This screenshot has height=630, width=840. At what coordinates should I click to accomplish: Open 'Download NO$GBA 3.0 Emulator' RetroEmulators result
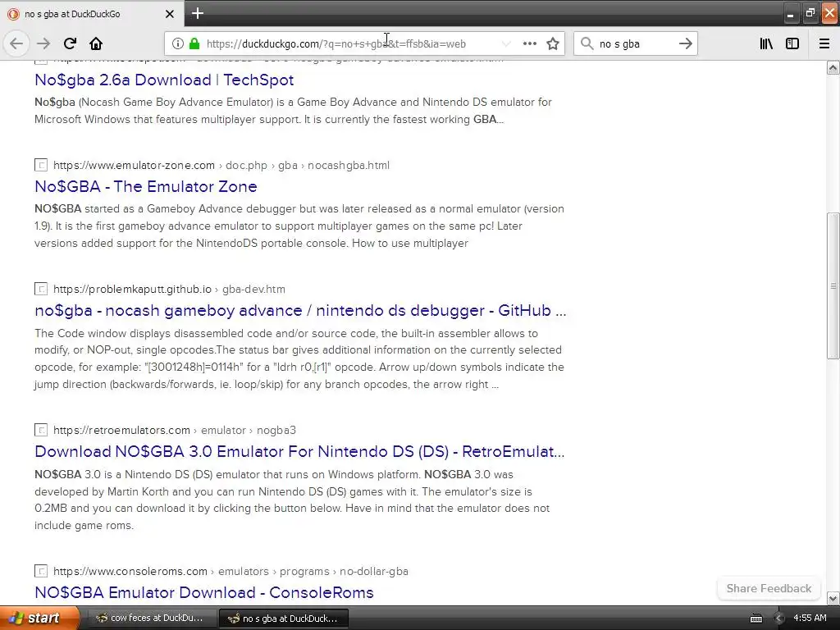299,452
